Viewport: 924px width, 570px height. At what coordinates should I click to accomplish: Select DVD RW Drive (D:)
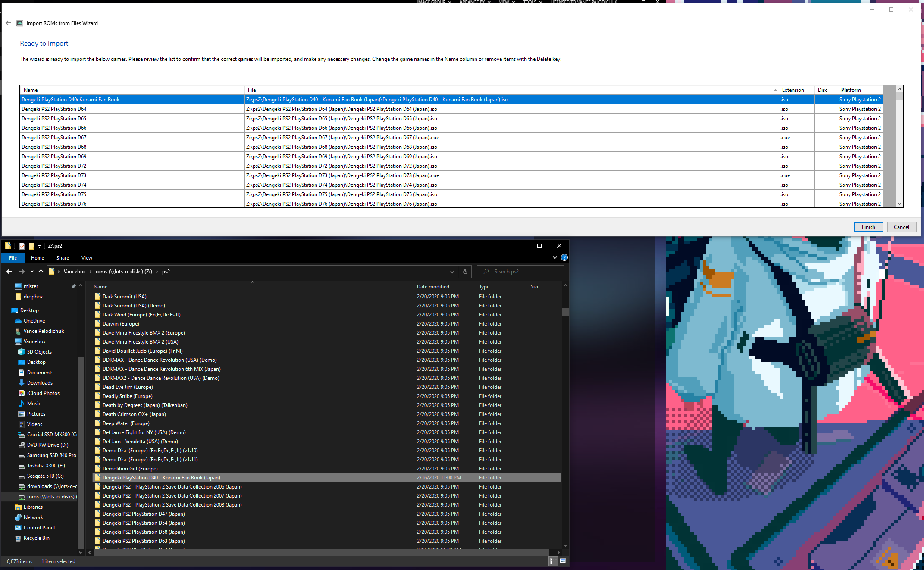coord(47,445)
